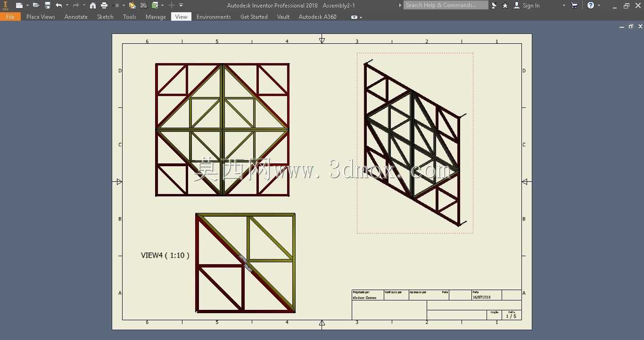Image resolution: width=644 pixels, height=340 pixels.
Task: Switch to the Tools ribbon tab
Action: click(130, 17)
